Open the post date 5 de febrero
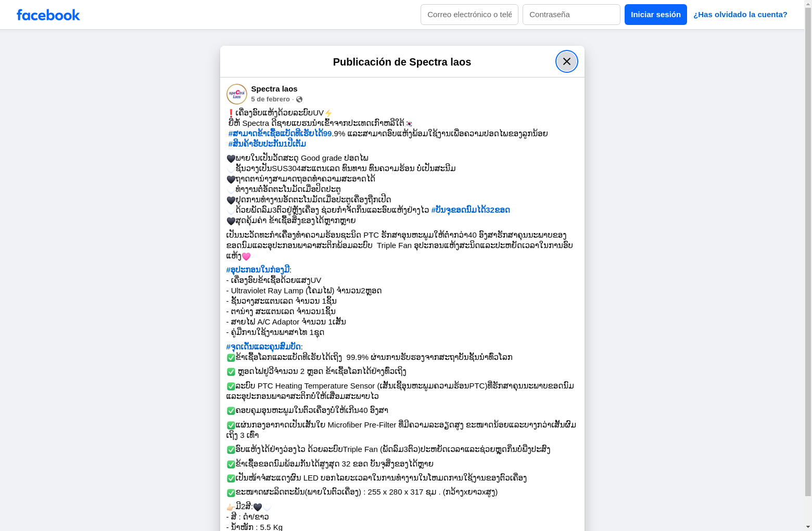The image size is (812, 531). pyautogui.click(x=271, y=99)
